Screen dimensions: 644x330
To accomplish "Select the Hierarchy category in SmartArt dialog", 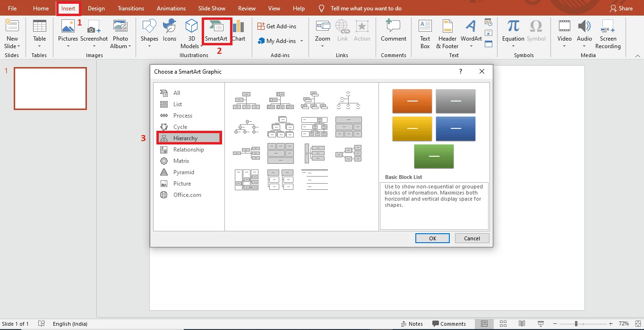I will (189, 138).
